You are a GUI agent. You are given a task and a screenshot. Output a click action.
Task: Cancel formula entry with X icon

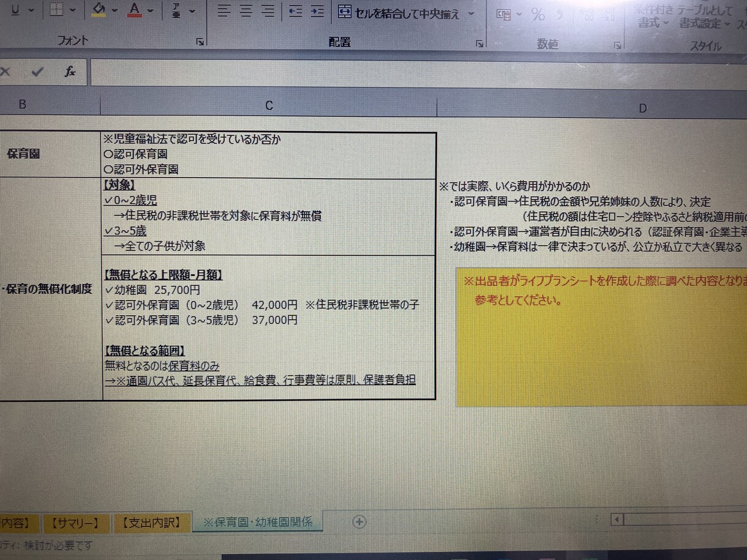coord(5,72)
